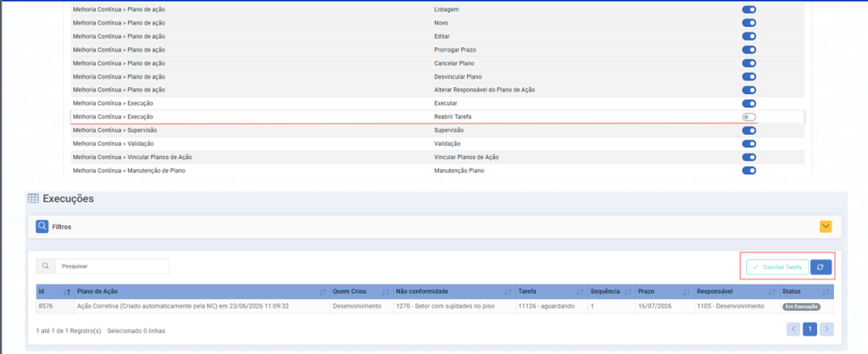868x354 pixels.
Task: Click the Concluir Tarefa button
Action: coord(777,267)
